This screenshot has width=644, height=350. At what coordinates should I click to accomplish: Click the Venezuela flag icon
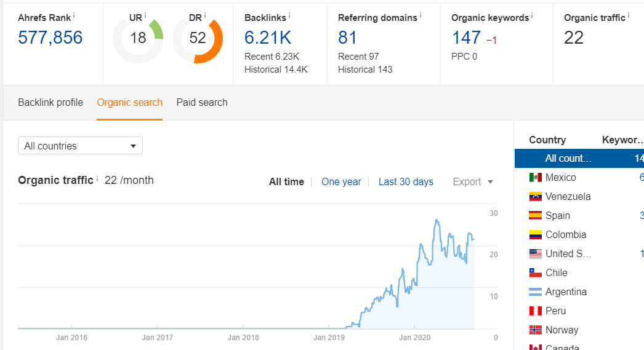(536, 197)
